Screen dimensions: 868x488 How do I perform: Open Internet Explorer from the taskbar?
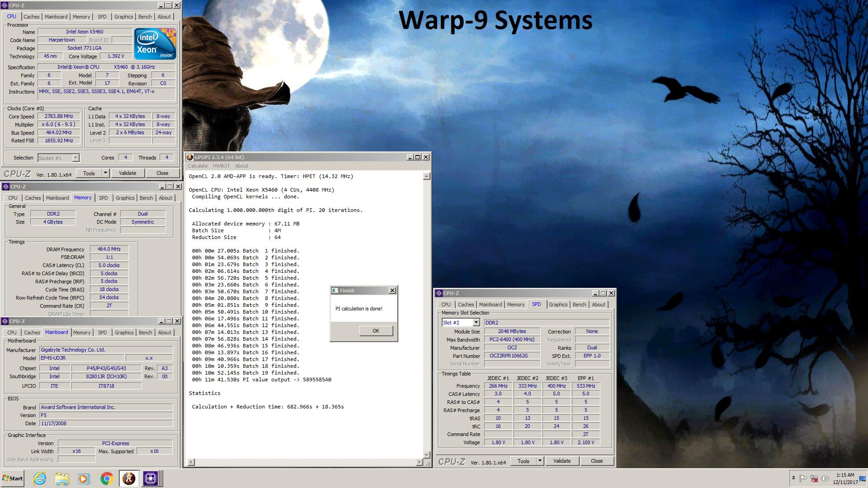click(40, 478)
